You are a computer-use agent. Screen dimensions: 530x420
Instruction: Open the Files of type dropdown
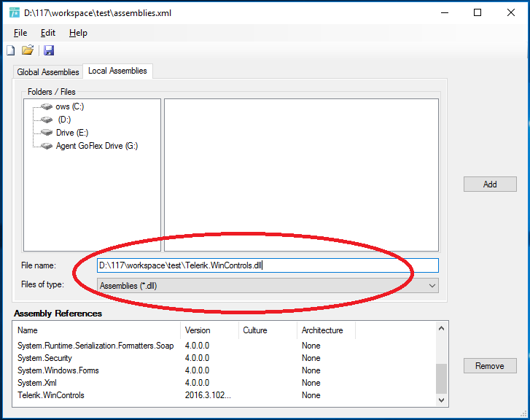pos(268,286)
